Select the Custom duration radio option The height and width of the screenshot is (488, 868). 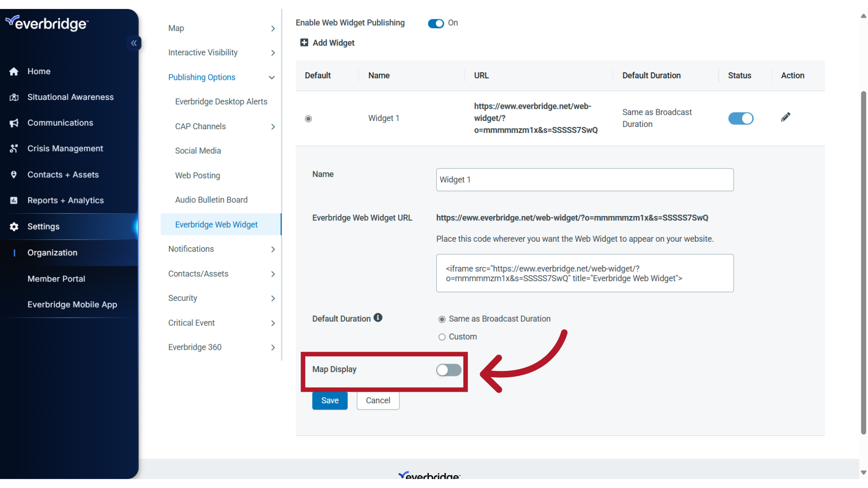tap(442, 337)
